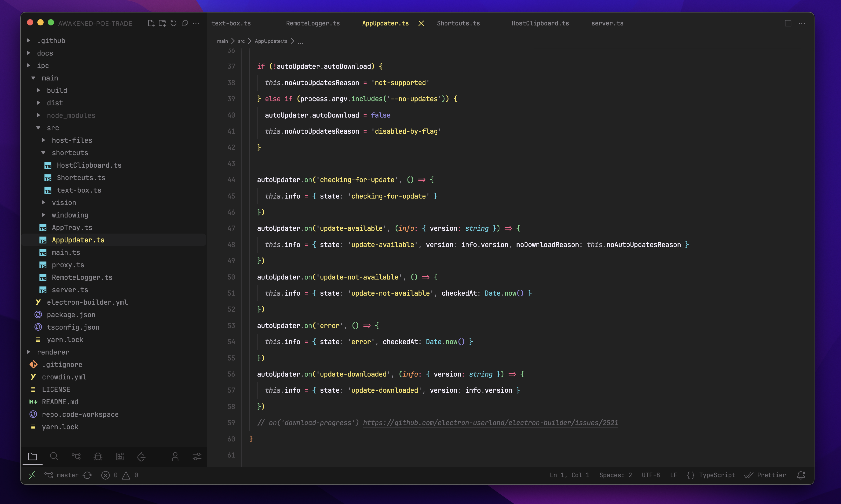841x504 pixels.
Task: Switch to the Shortcuts.ts tab
Action: pyautogui.click(x=458, y=23)
